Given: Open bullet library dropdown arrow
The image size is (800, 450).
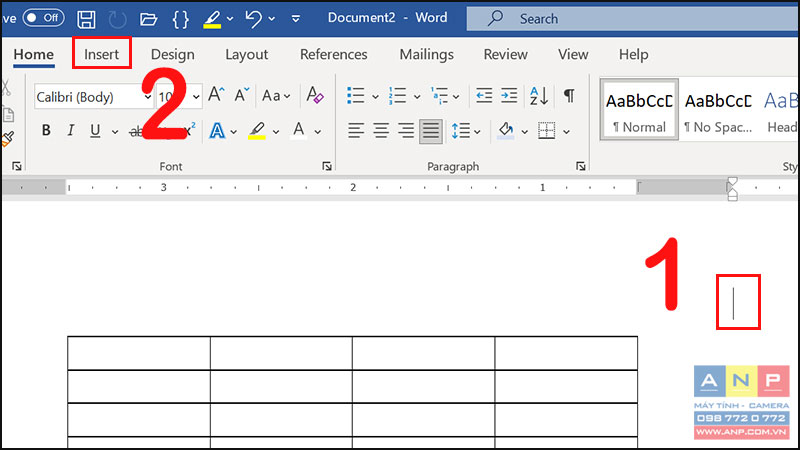Looking at the screenshot, I should [376, 96].
